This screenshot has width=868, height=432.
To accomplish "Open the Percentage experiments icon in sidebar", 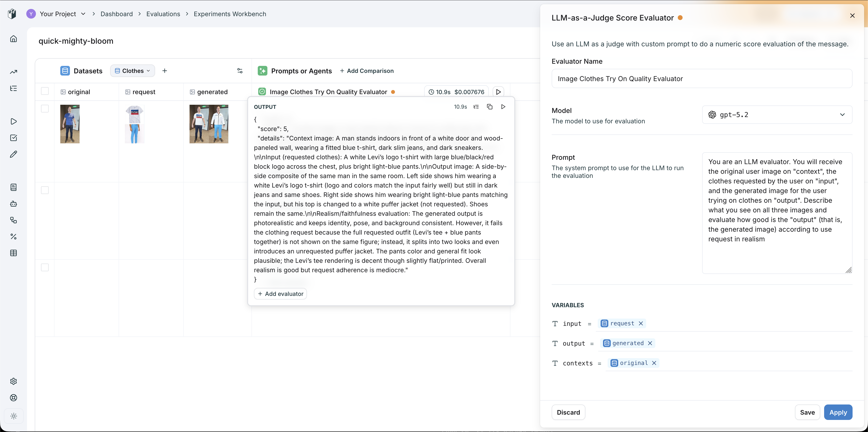I will 14,237.
